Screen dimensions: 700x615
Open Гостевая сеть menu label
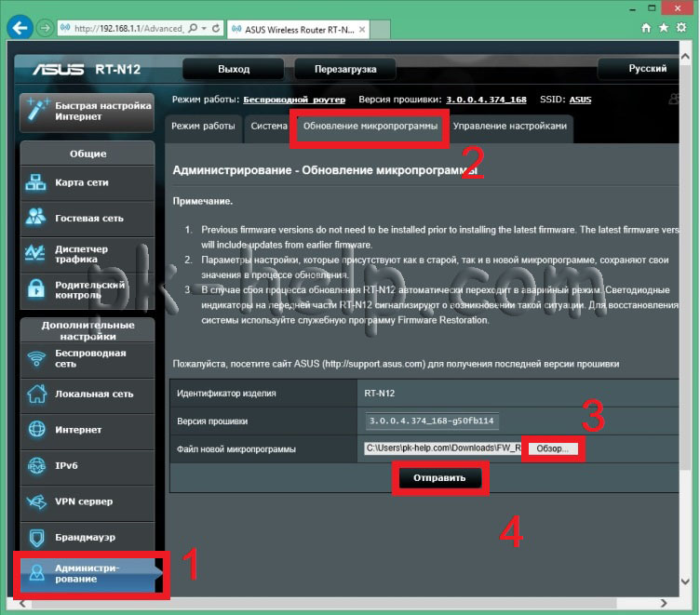88,219
